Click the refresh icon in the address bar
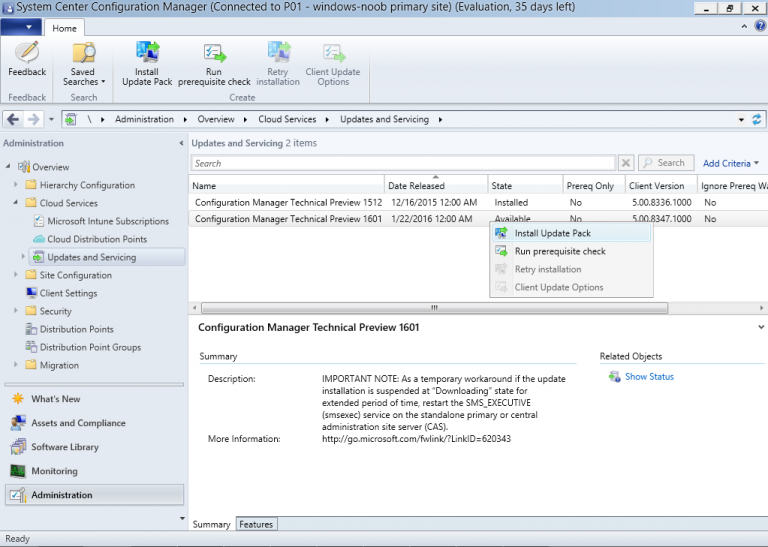Viewport: 768px width, 547px height. [756, 120]
